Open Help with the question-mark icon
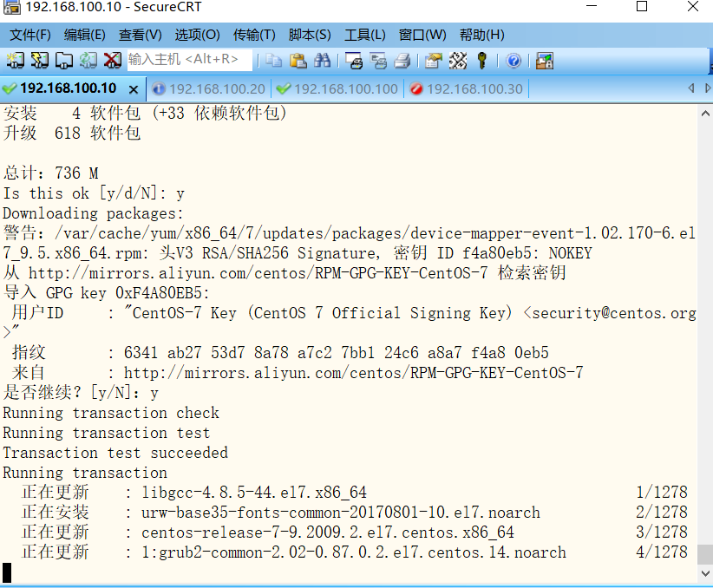 coord(512,61)
